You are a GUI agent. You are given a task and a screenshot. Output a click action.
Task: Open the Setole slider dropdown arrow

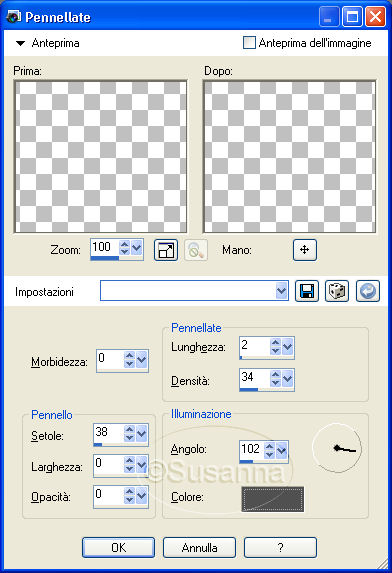(142, 433)
